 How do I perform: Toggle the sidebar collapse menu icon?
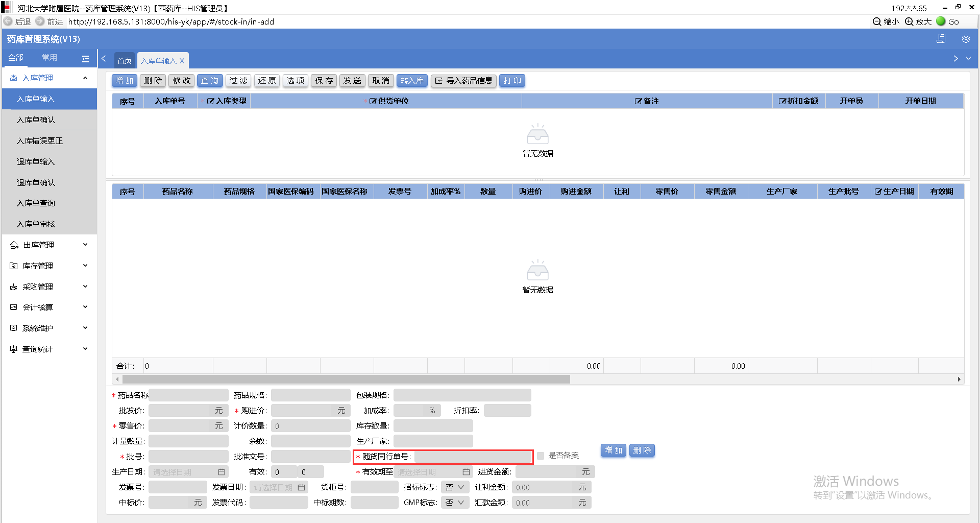tap(85, 59)
